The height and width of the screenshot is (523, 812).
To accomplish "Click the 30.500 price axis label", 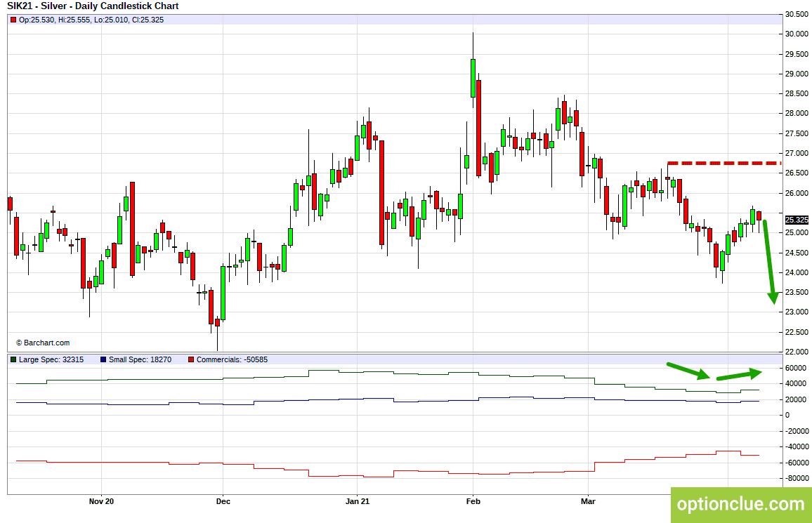I will (797, 15).
